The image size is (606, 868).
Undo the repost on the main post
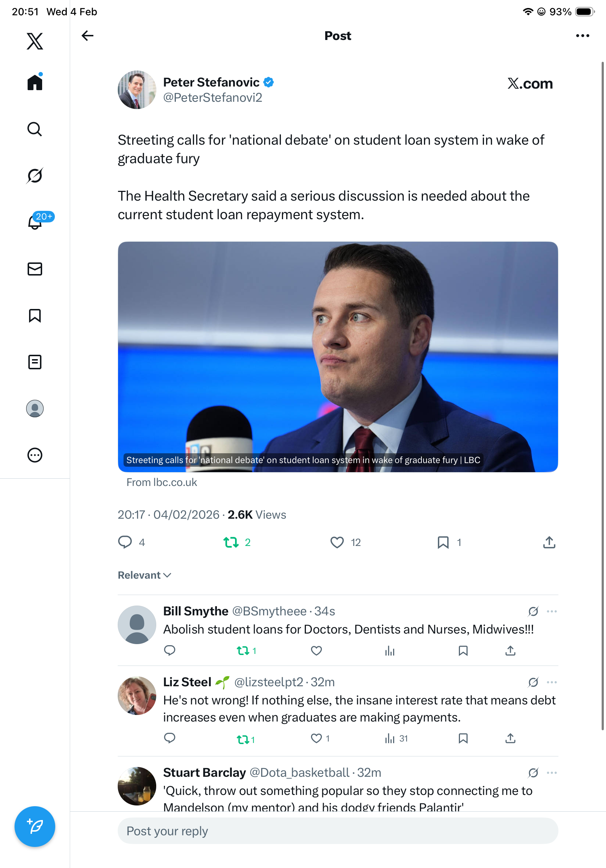tap(231, 542)
